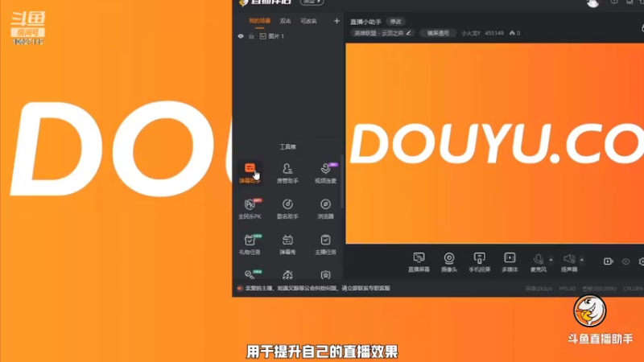This screenshot has height=362, width=644.
Task: Launch the 全民乐PK tool
Action: tap(250, 208)
